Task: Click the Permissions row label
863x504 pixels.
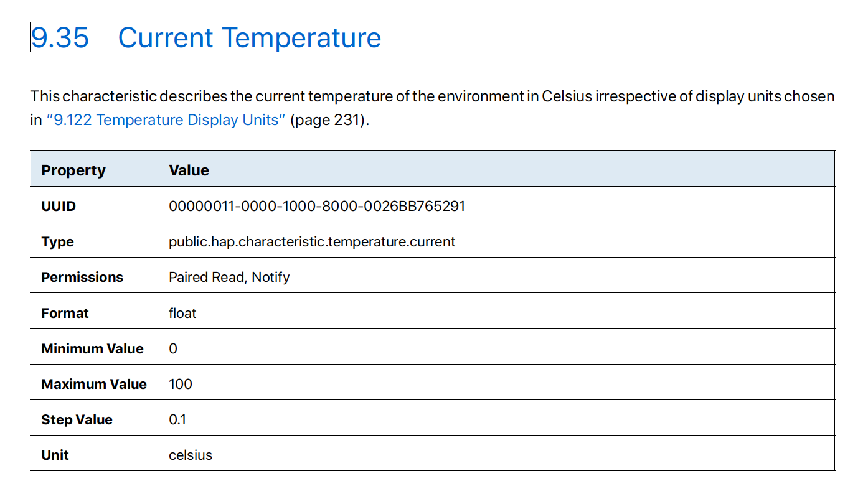Action: (82, 277)
